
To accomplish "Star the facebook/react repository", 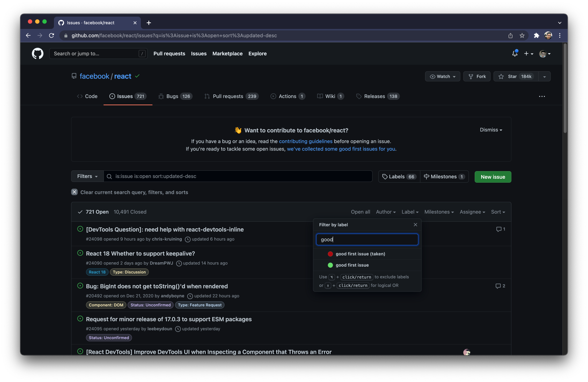I will pyautogui.click(x=516, y=76).
